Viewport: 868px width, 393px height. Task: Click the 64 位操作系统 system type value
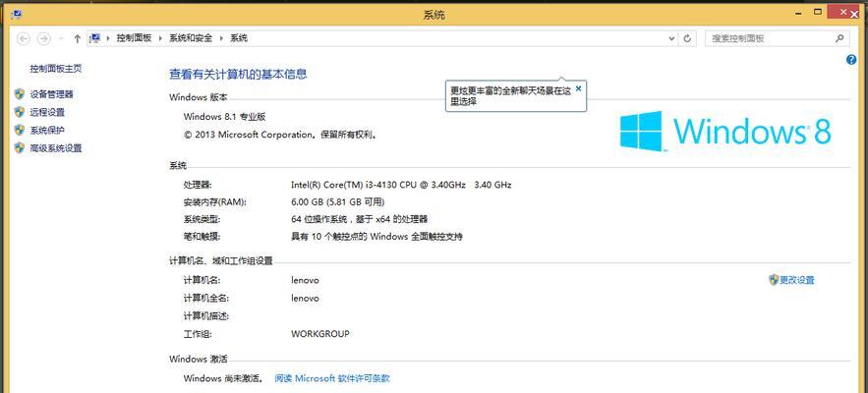[x=359, y=219]
